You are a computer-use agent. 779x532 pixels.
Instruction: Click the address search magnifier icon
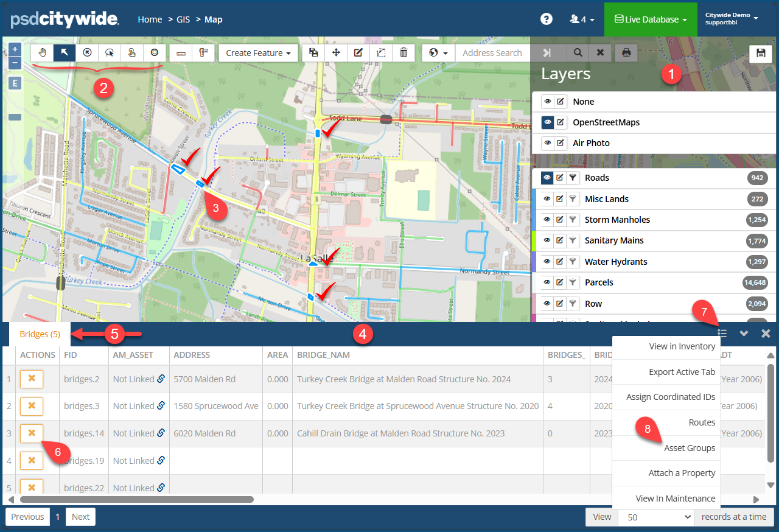pos(578,53)
